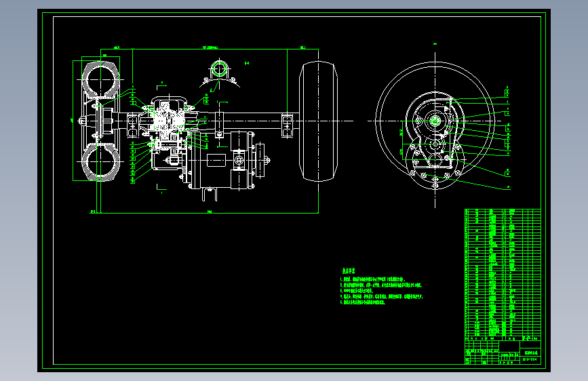Click the left leaf-spring seat bracket near gearbox

132,125
